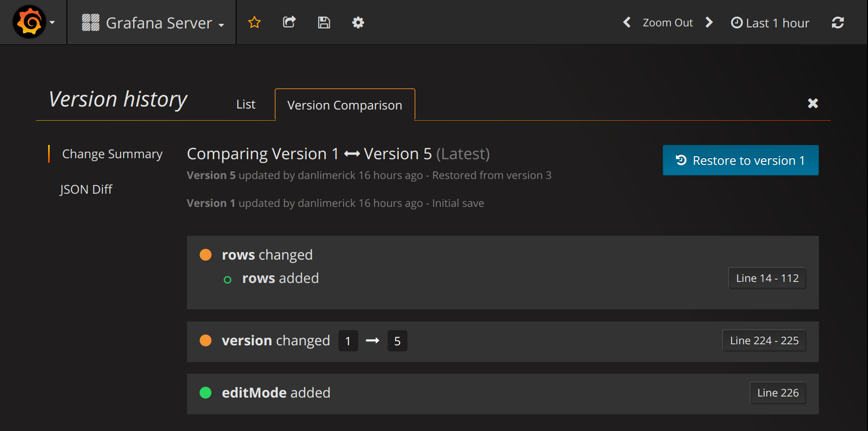Click the Grafana logo menu icon
Screen dimensions: 868x431
point(29,22)
